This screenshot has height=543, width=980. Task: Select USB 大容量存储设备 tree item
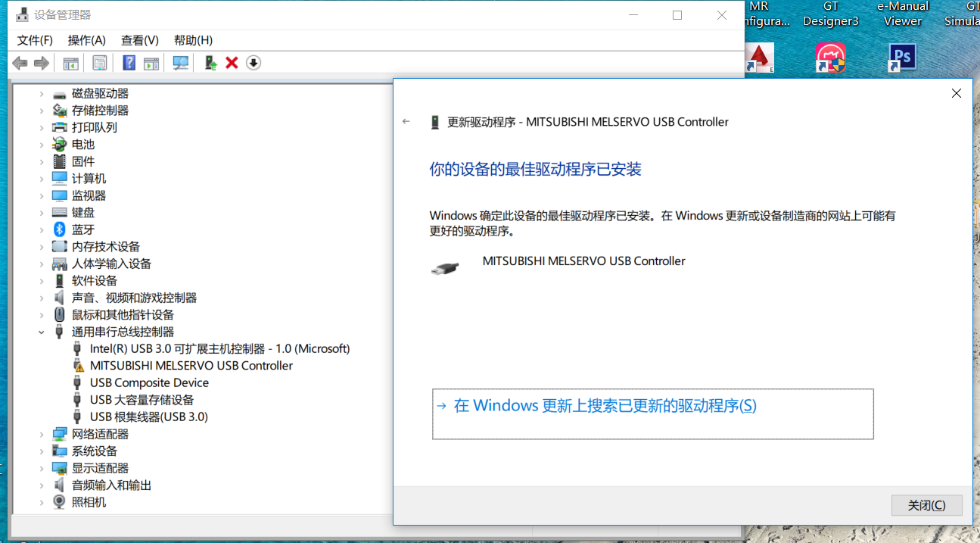click(x=142, y=400)
